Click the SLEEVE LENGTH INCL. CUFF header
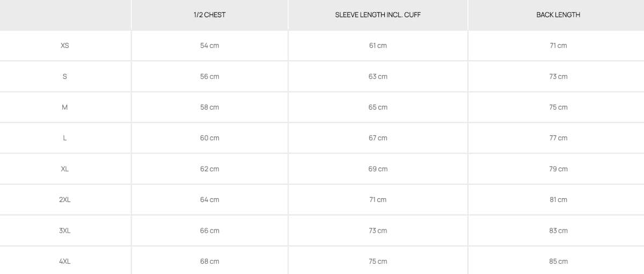The width and height of the screenshot is (644, 274). 378,15
